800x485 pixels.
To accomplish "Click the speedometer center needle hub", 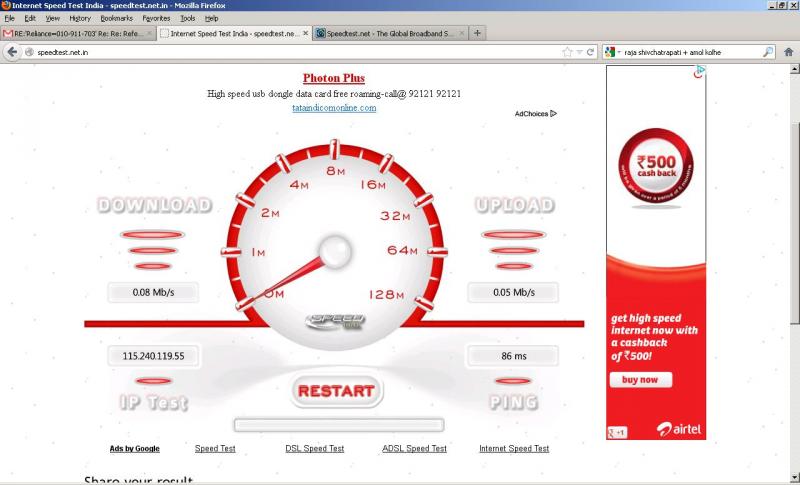I will click(335, 251).
